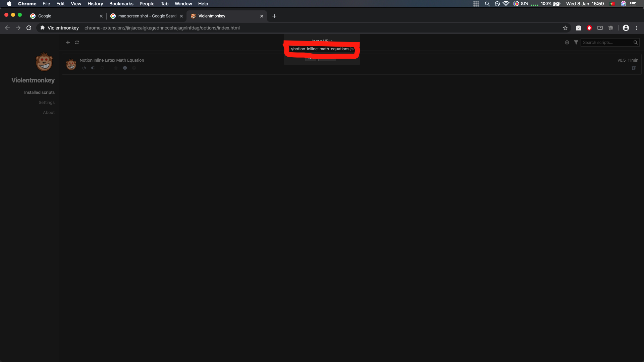
Task: Select Installed scripts sidebar item
Action: coord(39,93)
